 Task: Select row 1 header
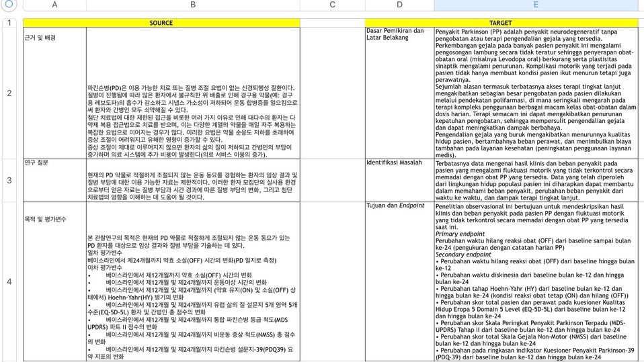click(9, 23)
